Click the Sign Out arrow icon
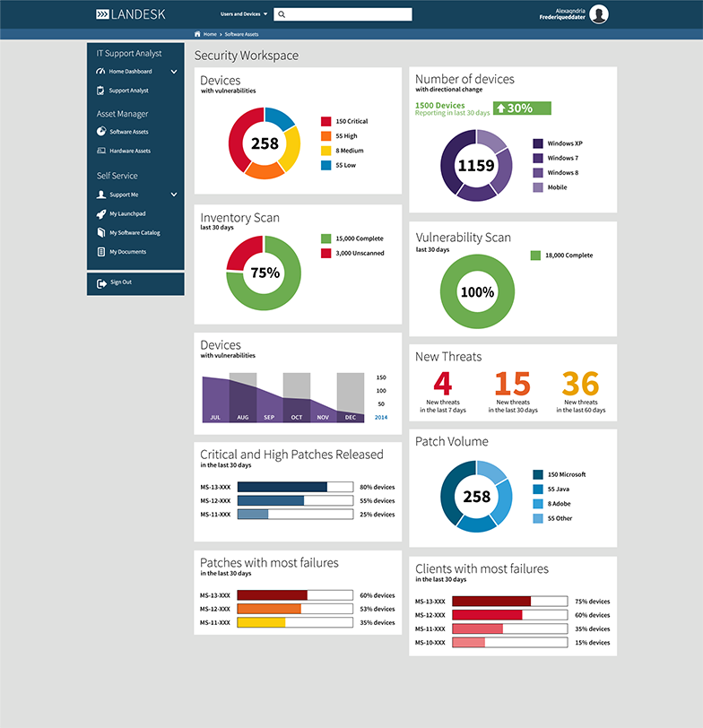Viewport: 703px width, 728px height. pyautogui.click(x=101, y=282)
